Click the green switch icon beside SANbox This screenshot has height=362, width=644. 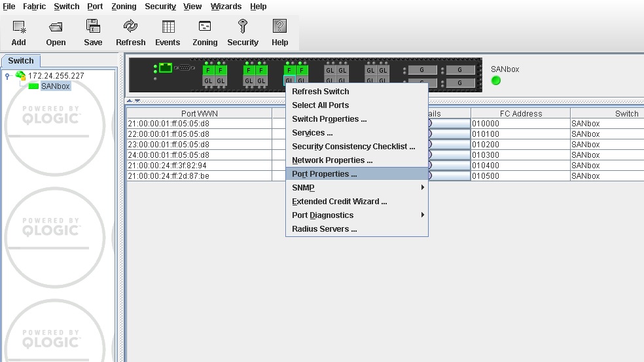[33, 86]
